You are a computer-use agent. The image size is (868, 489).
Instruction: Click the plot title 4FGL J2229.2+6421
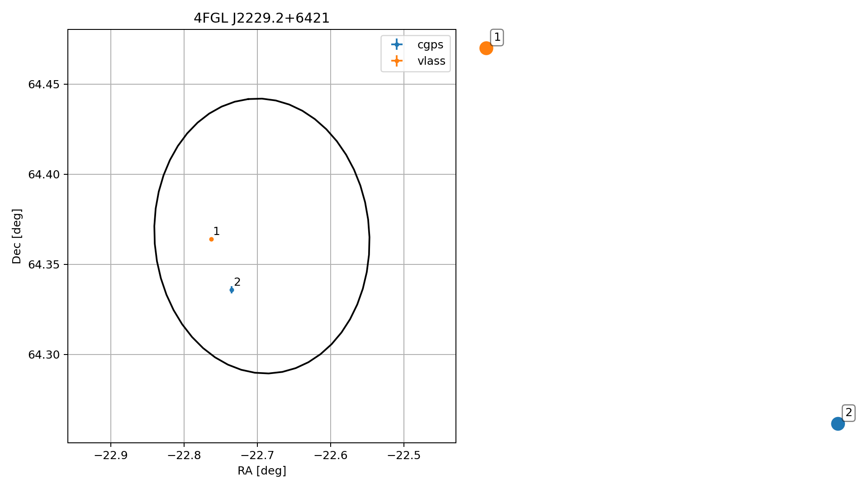(261, 18)
